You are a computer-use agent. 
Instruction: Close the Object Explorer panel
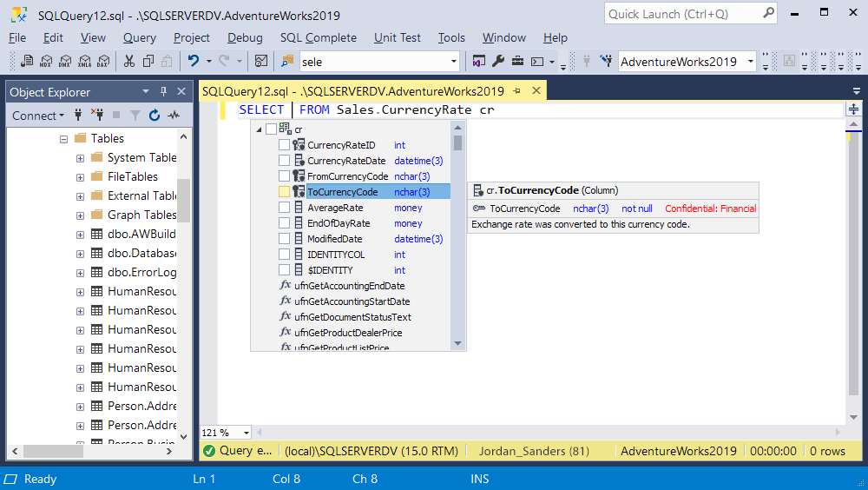click(x=181, y=91)
